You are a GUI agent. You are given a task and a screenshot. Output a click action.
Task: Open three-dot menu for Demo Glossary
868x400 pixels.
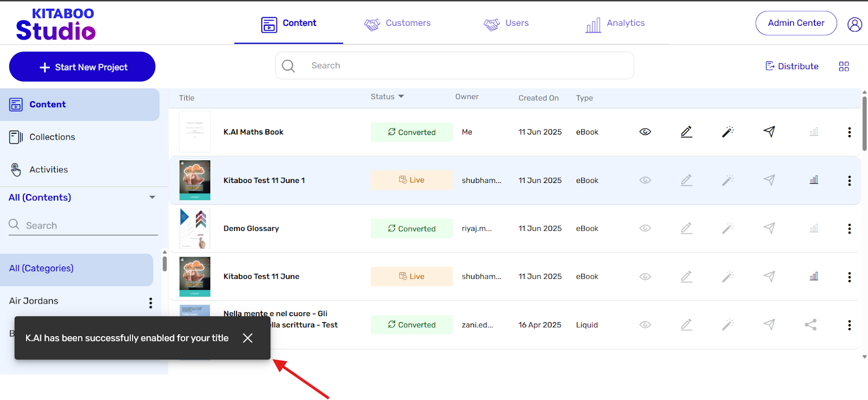[850, 229]
